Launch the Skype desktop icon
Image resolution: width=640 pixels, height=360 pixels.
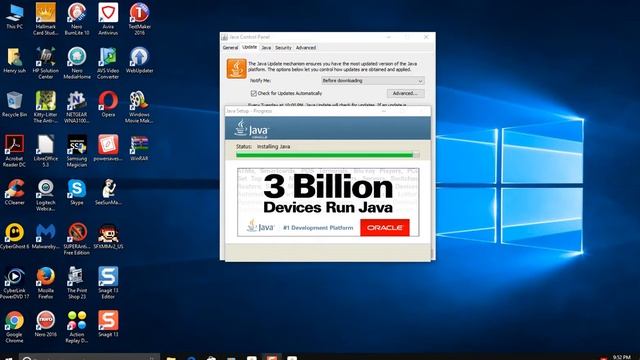[77, 192]
